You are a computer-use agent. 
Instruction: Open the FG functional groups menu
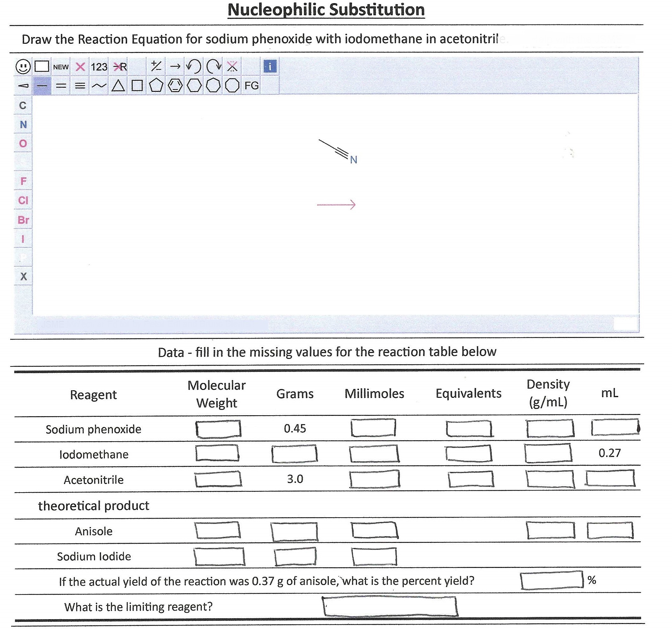[252, 86]
